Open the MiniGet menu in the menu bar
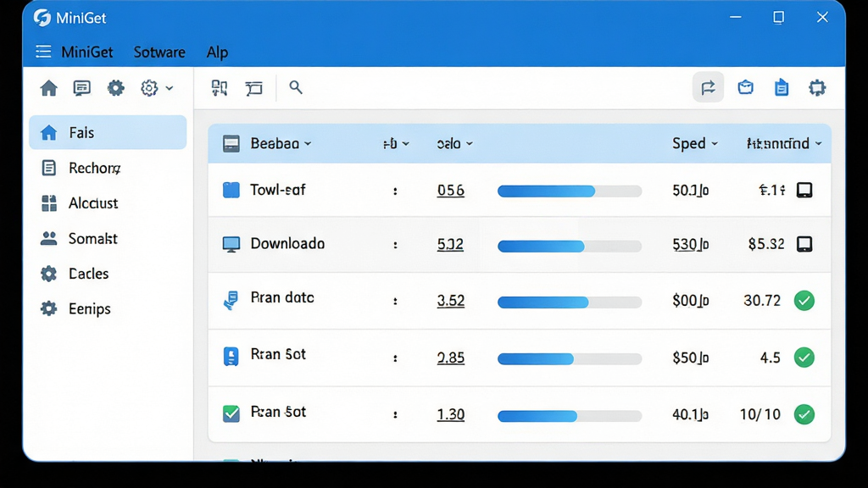The height and width of the screenshot is (488, 868). tap(87, 52)
